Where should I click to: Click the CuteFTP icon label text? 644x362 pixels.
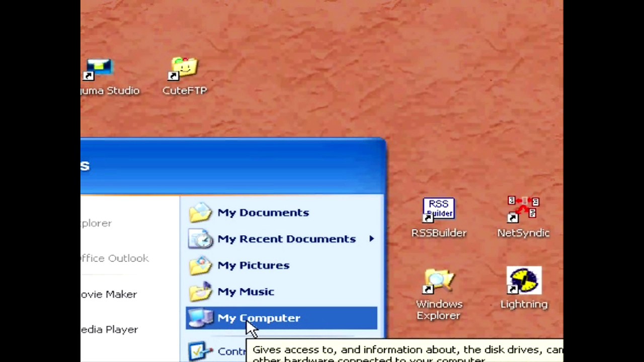coord(185,90)
